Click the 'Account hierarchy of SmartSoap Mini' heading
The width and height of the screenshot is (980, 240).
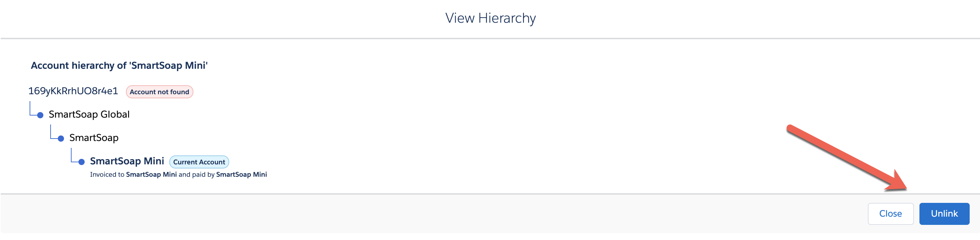(119, 65)
